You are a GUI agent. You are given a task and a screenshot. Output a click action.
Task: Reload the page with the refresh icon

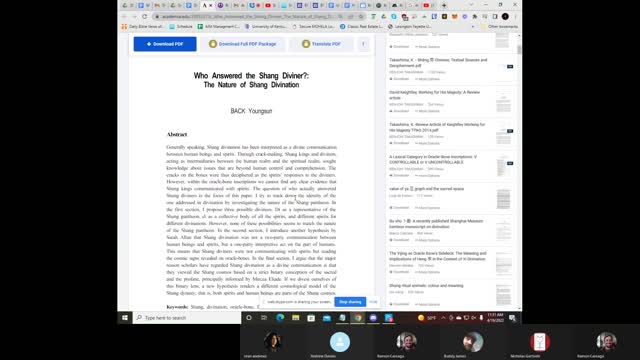coord(144,16)
